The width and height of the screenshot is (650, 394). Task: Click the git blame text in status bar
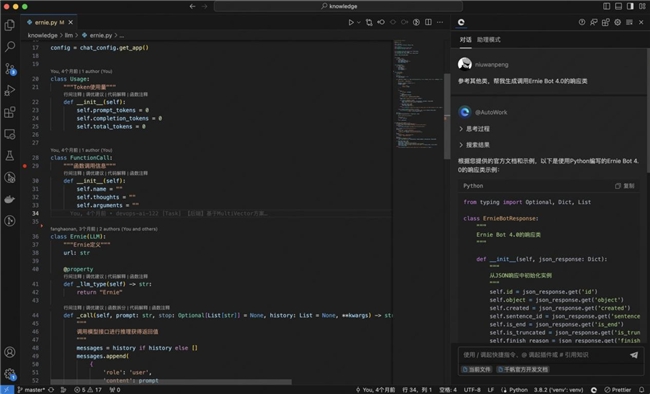pyautogui.click(x=376, y=390)
